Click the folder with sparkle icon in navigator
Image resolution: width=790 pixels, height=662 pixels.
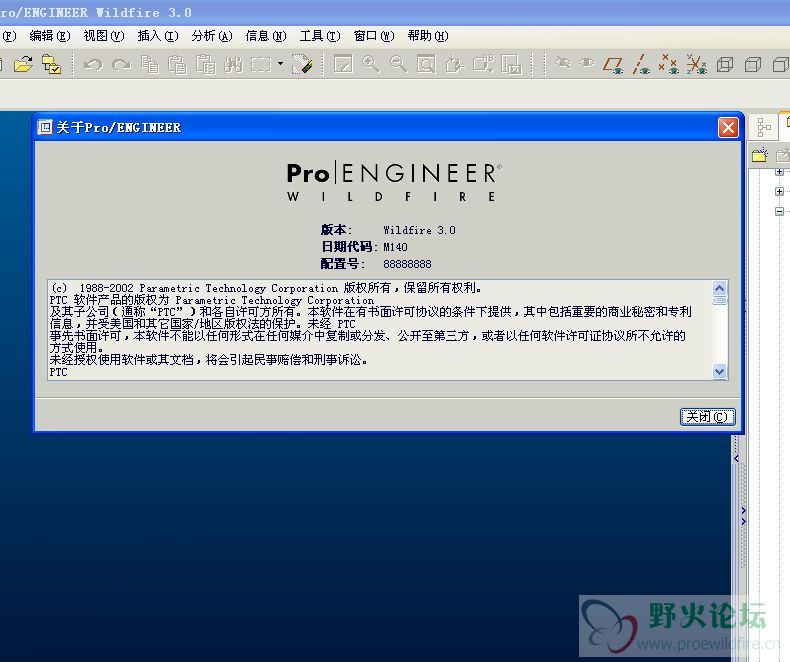pos(760,154)
